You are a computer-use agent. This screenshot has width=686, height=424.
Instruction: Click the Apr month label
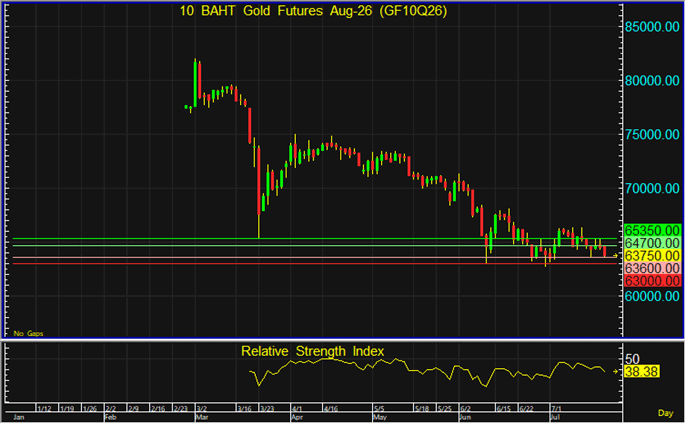pyautogui.click(x=297, y=418)
